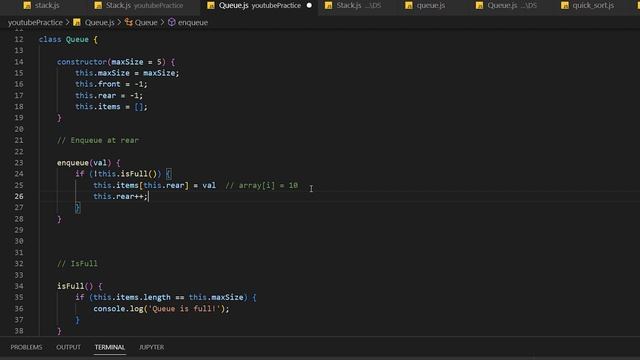Click 'this.items.length == this.maxSize' condition
The height and width of the screenshot is (360, 640).
[168, 297]
